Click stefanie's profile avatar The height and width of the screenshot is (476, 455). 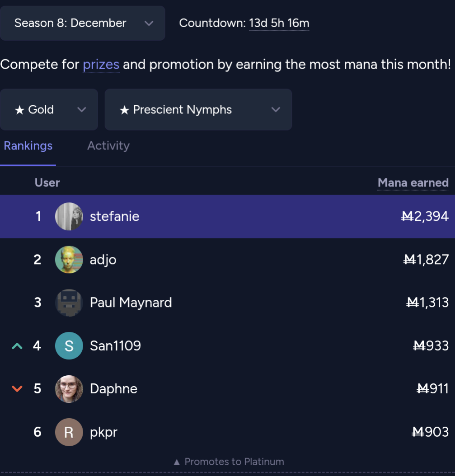coord(69,216)
